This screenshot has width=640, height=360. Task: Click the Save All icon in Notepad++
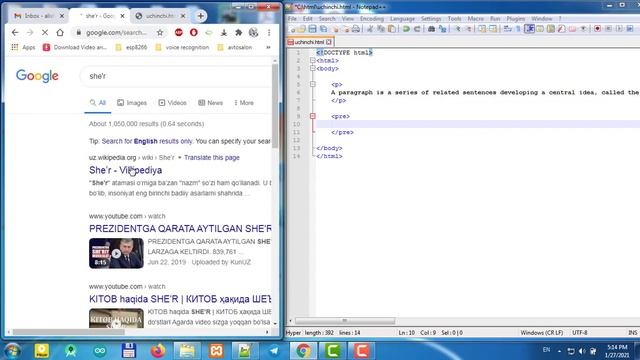pos(323,29)
